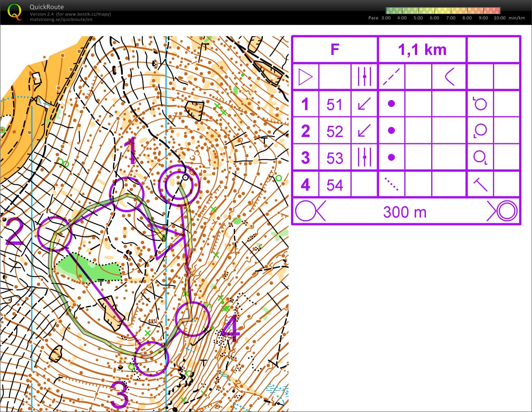Click control circle 2 on the map

coord(55,234)
